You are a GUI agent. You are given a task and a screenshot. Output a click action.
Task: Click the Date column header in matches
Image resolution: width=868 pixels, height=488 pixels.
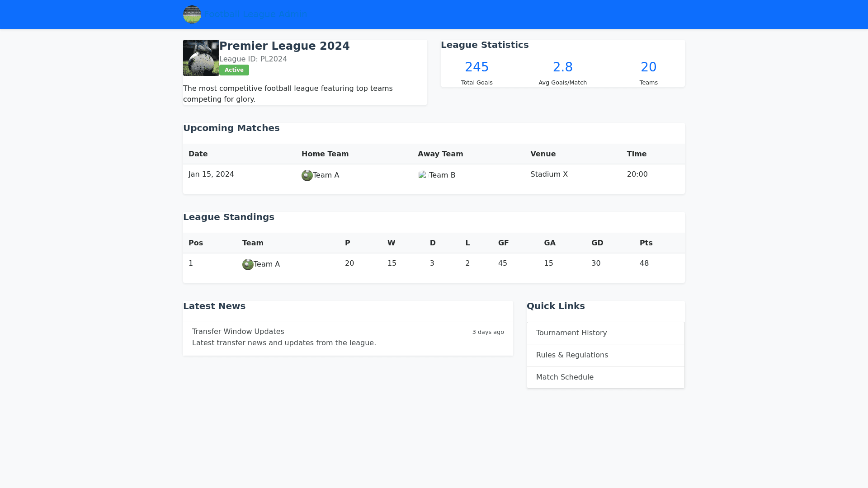pos(198,154)
